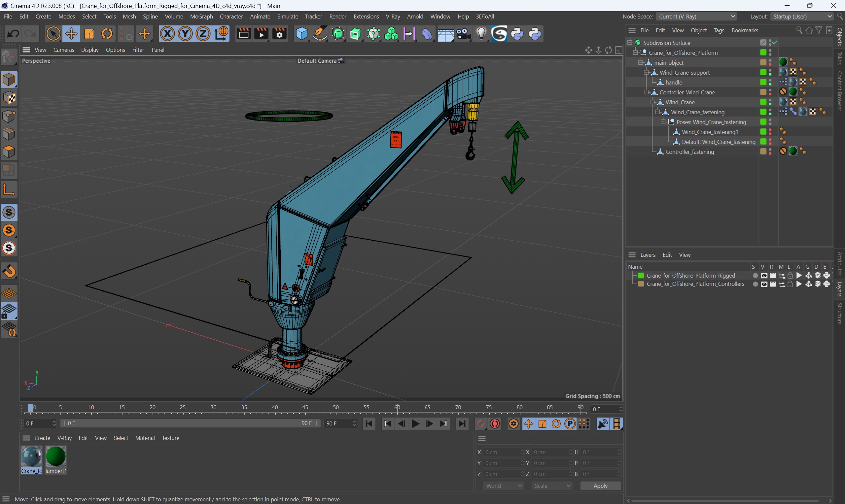Toggle visibility eye for Crane_for_Offshore_Platform_Rigged layer
Screen dimensions: 845x504
[x=764, y=275]
